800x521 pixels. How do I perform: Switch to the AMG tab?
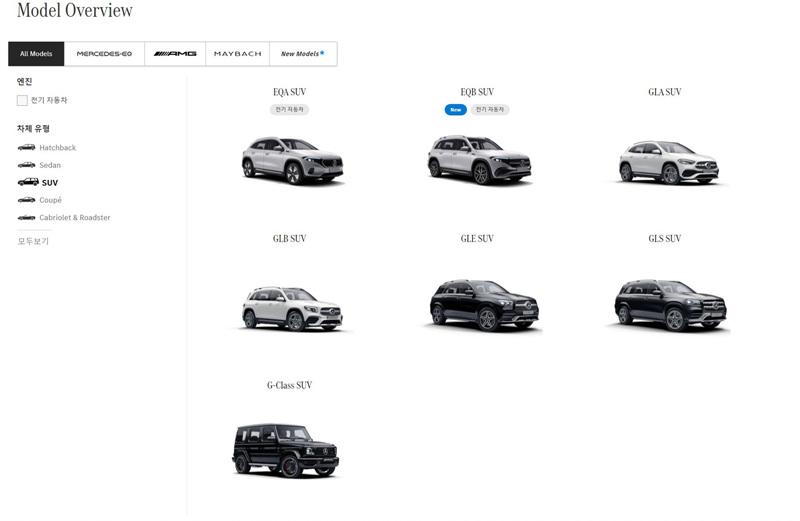(x=175, y=54)
